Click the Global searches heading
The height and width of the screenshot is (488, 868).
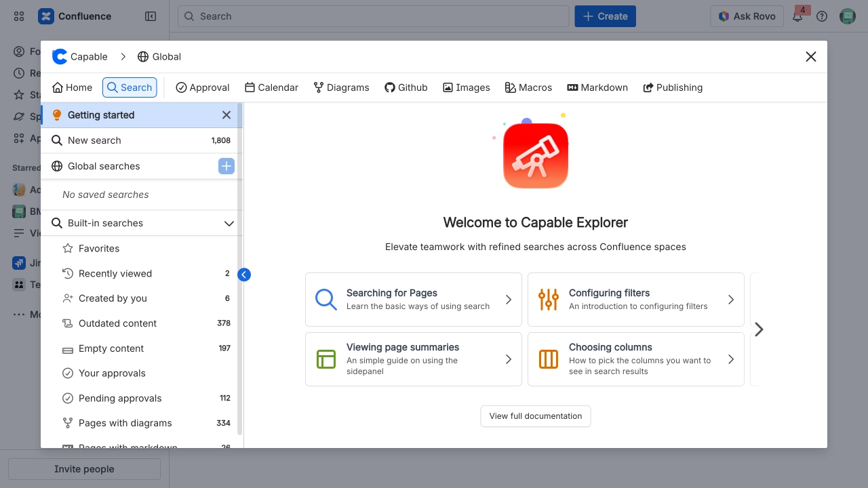coord(104,166)
